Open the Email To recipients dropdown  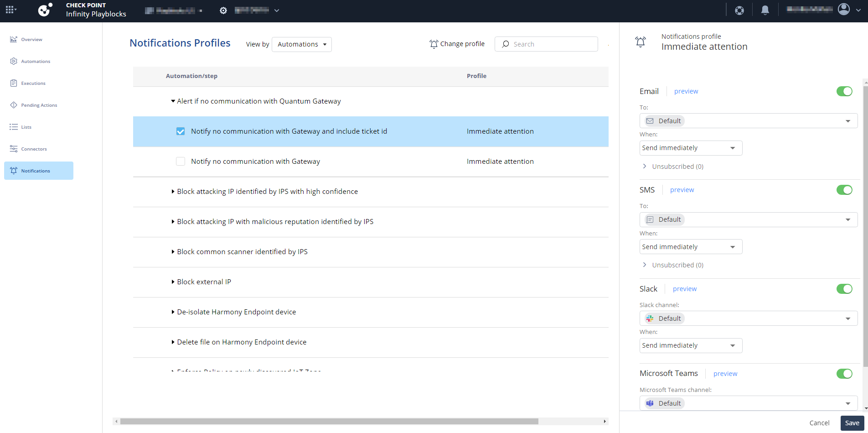pos(749,121)
